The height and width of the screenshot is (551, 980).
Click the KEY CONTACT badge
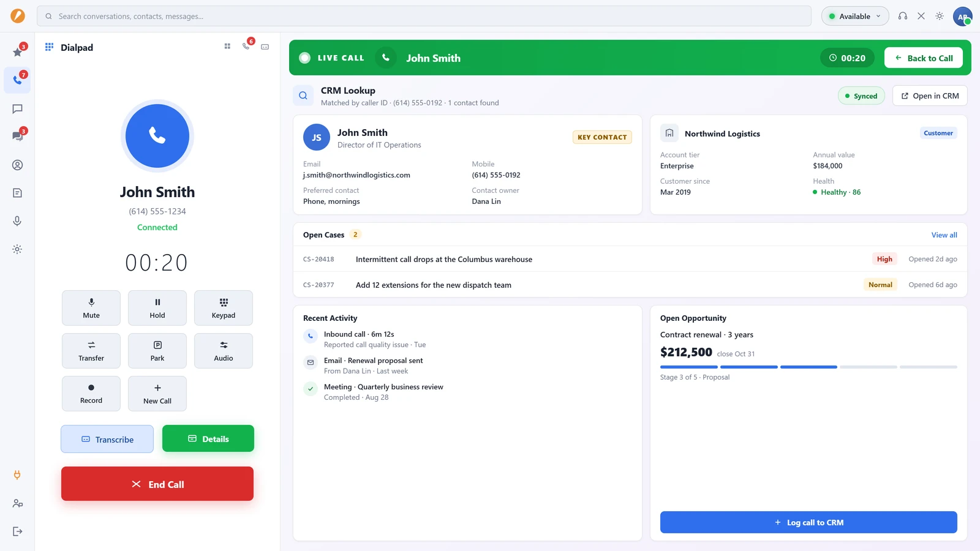[x=602, y=137]
